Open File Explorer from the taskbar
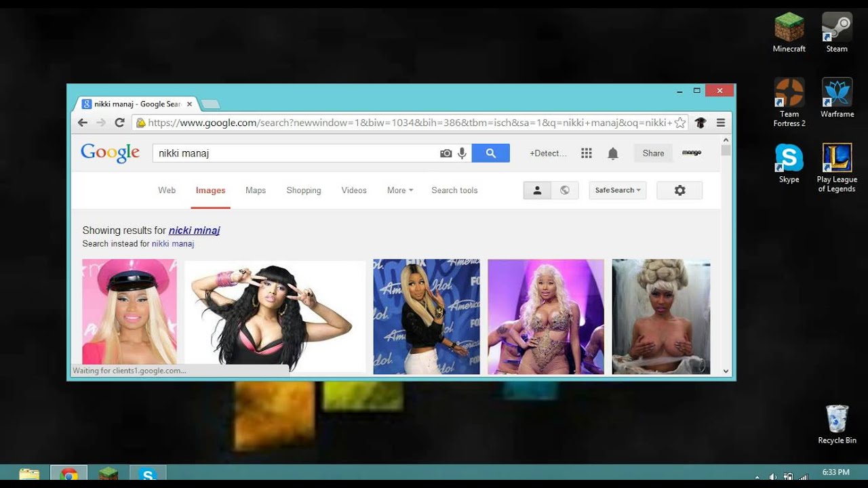 [x=29, y=474]
